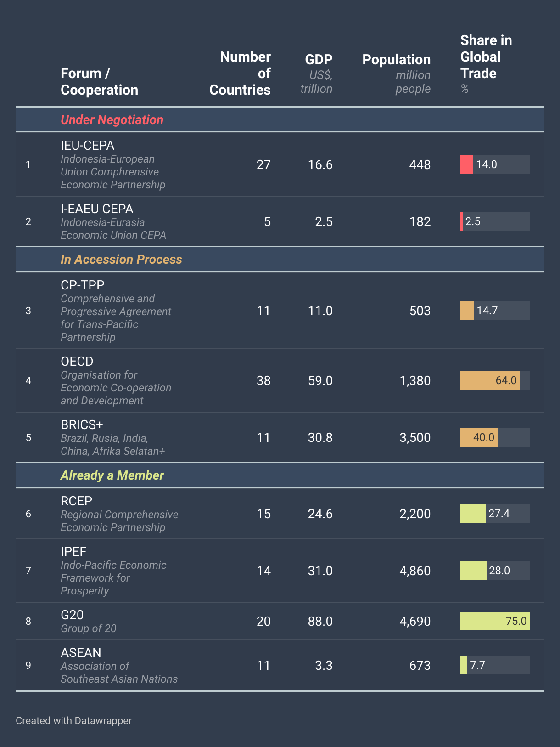Open the Created with Datawrapper link
The width and height of the screenshot is (560, 747).
pyautogui.click(x=74, y=720)
